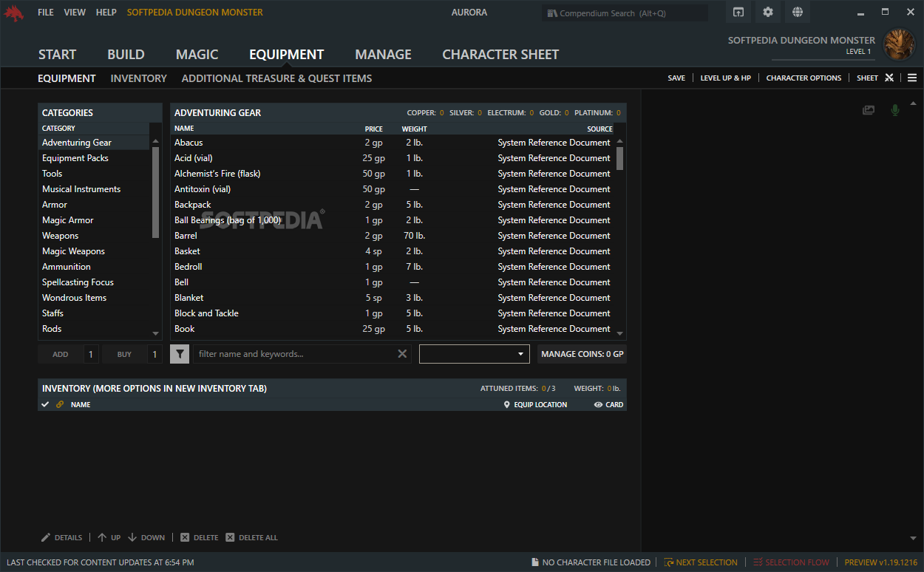Click scroll-down arrow of the gear list
Screen dimensions: 924x572
point(619,333)
